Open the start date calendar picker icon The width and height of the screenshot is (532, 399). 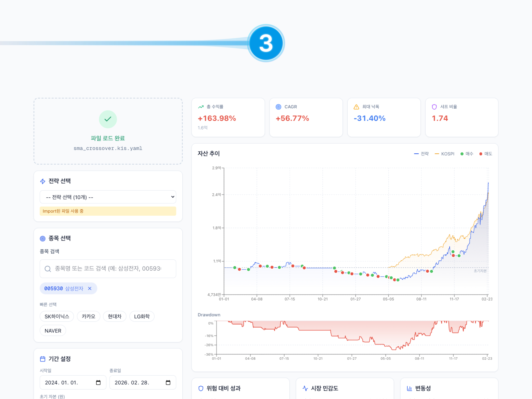point(98,382)
